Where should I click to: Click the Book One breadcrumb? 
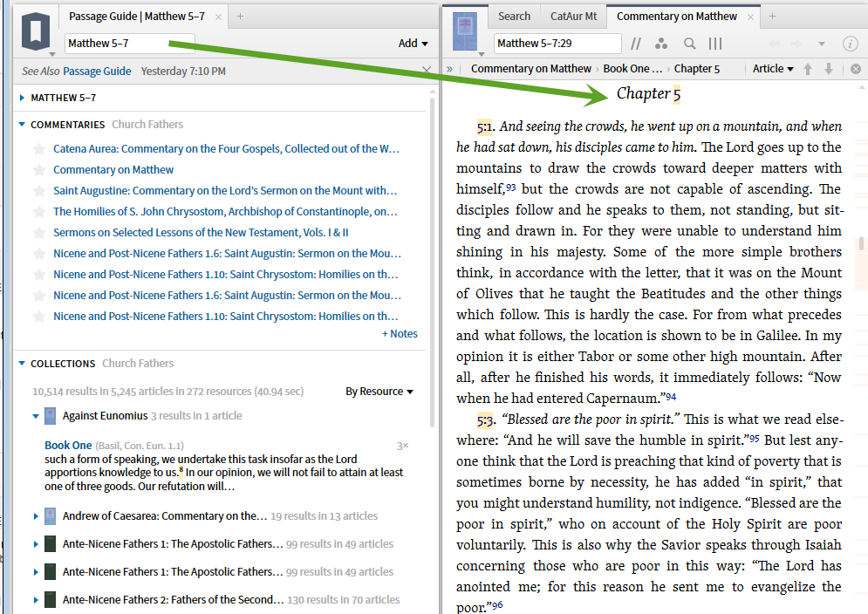(x=632, y=69)
